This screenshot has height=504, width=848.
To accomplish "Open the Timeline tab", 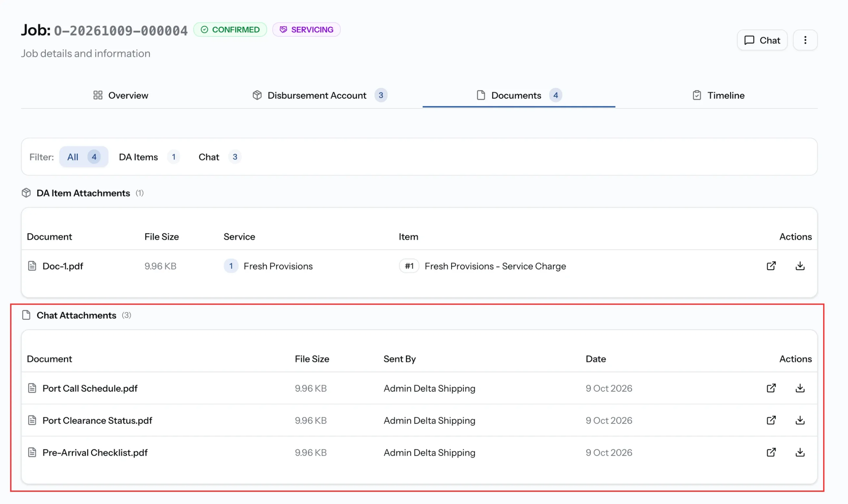I will [x=718, y=95].
